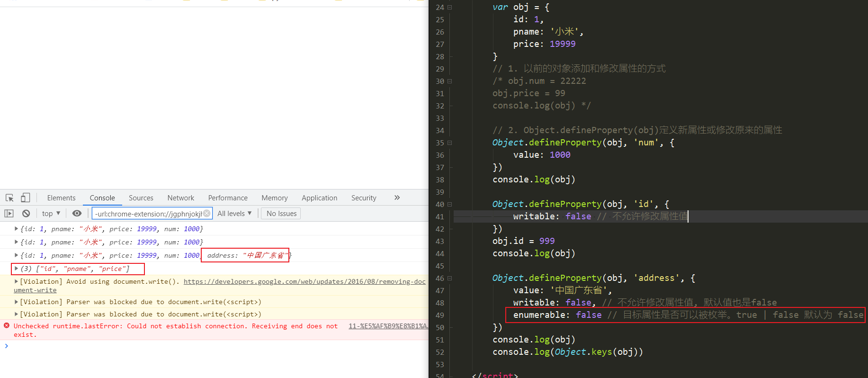Click the No Issues button
868x378 pixels.
tap(281, 214)
